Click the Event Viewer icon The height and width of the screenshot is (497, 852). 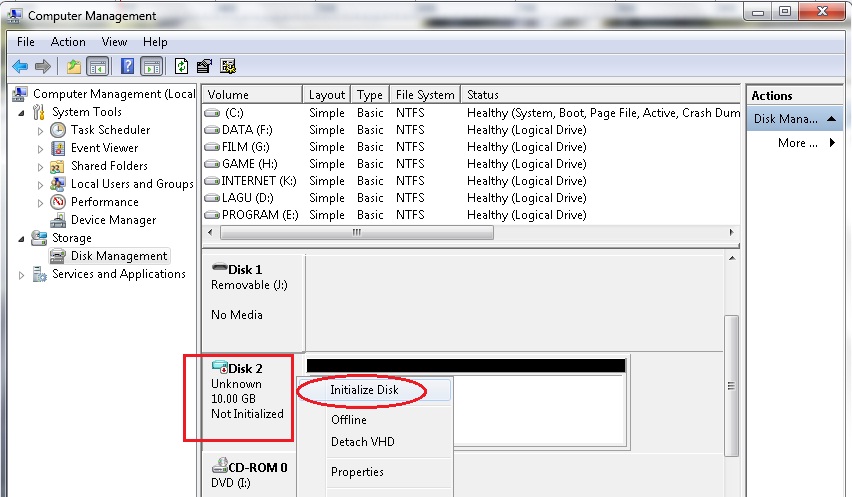point(58,148)
